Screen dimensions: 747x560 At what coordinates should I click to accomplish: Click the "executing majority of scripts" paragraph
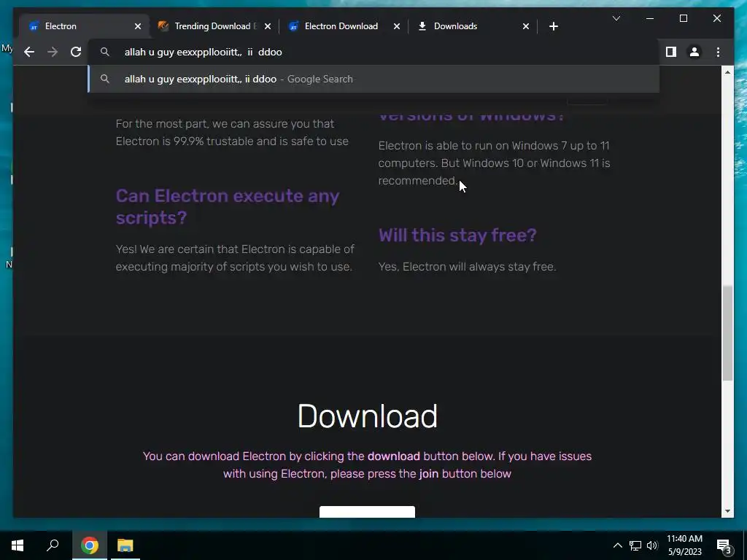pos(235,257)
